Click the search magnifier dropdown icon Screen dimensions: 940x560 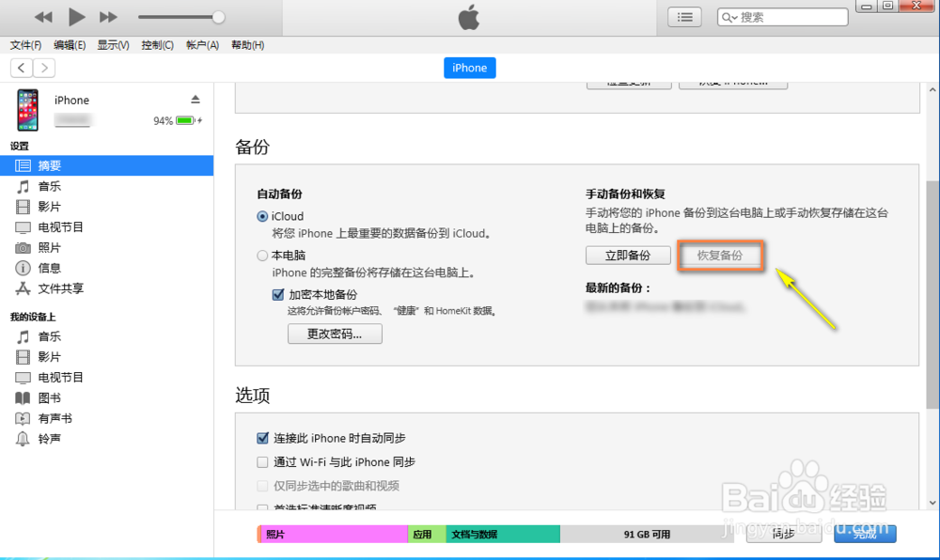tap(729, 17)
